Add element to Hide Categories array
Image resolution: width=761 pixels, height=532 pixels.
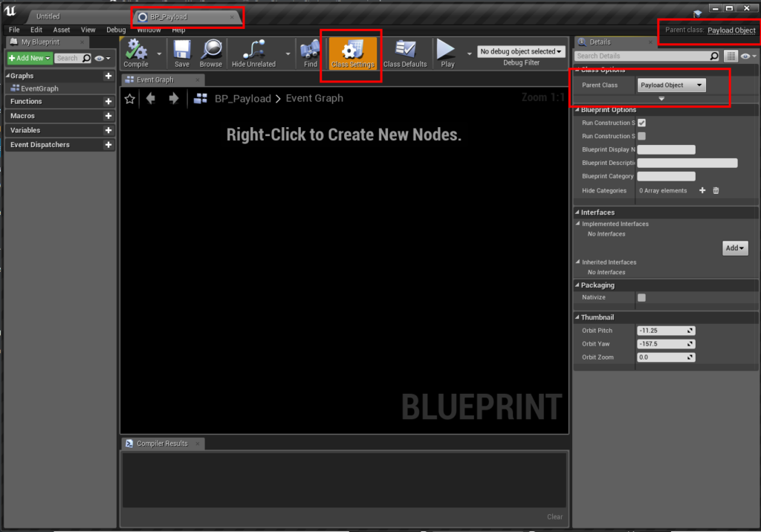[x=702, y=190]
